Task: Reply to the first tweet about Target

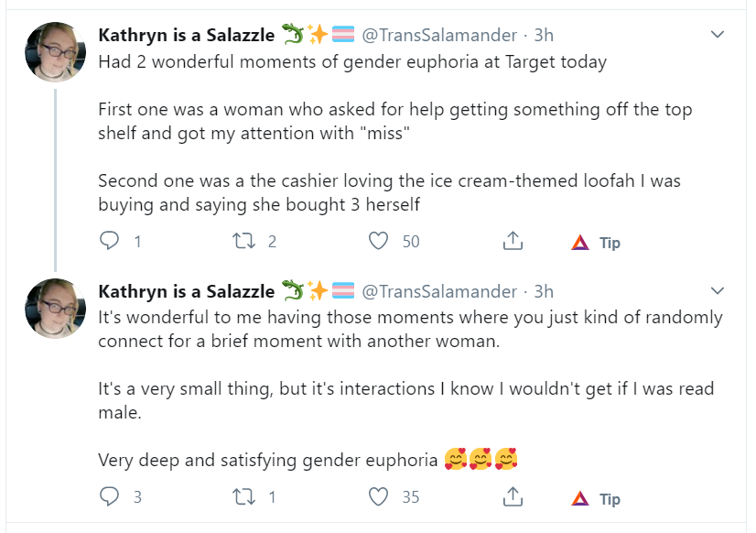Action: (x=109, y=240)
